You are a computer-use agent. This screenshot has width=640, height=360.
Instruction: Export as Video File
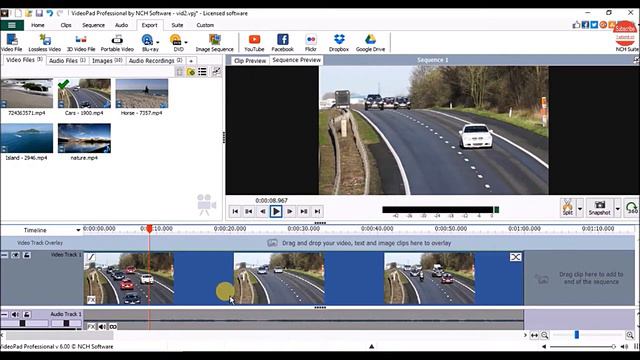11,42
